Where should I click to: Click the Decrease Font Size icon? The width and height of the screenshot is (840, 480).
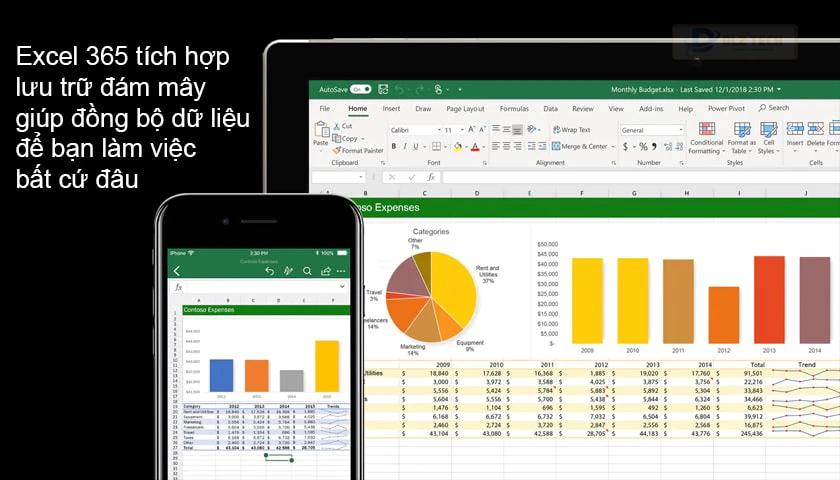482,130
